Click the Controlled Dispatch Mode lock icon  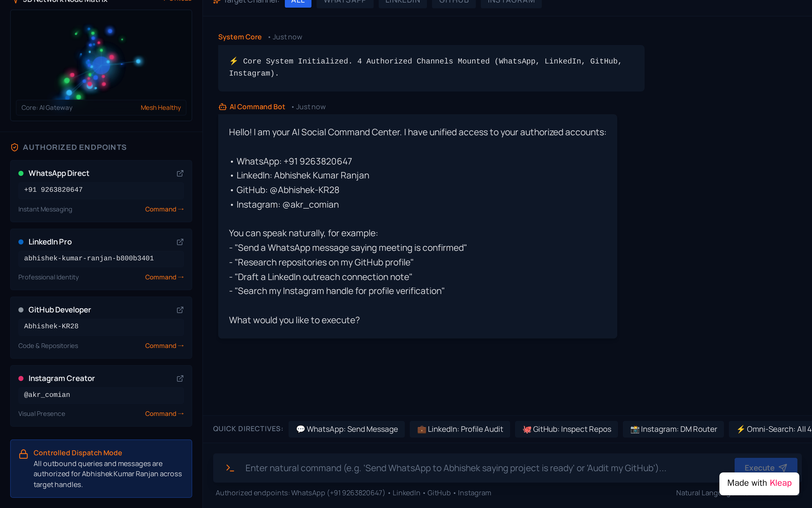click(23, 454)
